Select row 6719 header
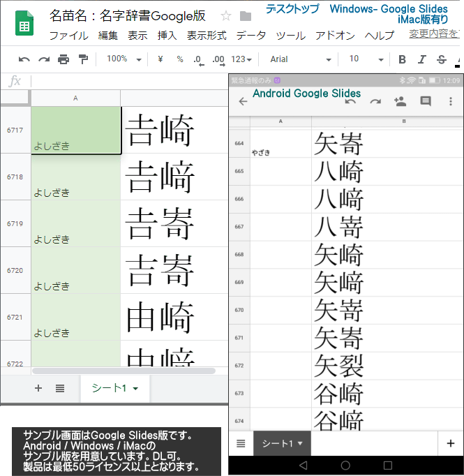 point(15,223)
